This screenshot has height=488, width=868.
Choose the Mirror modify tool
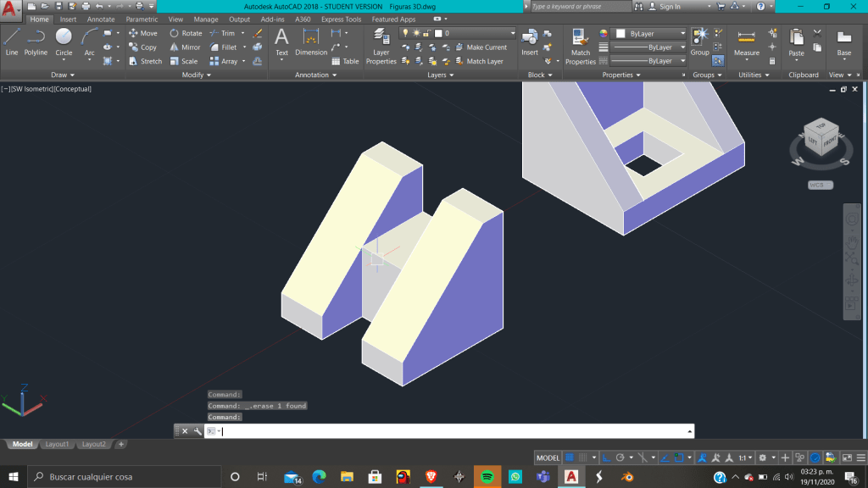185,47
